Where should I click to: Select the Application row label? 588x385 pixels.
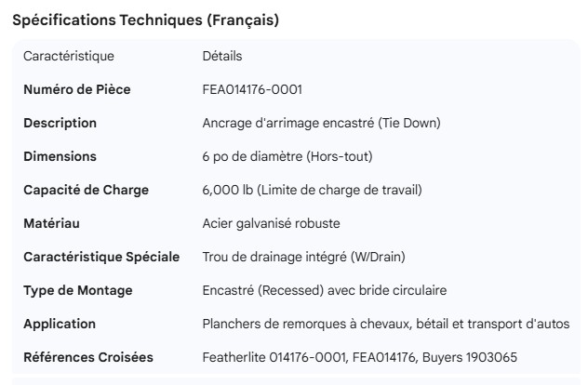[x=60, y=324]
